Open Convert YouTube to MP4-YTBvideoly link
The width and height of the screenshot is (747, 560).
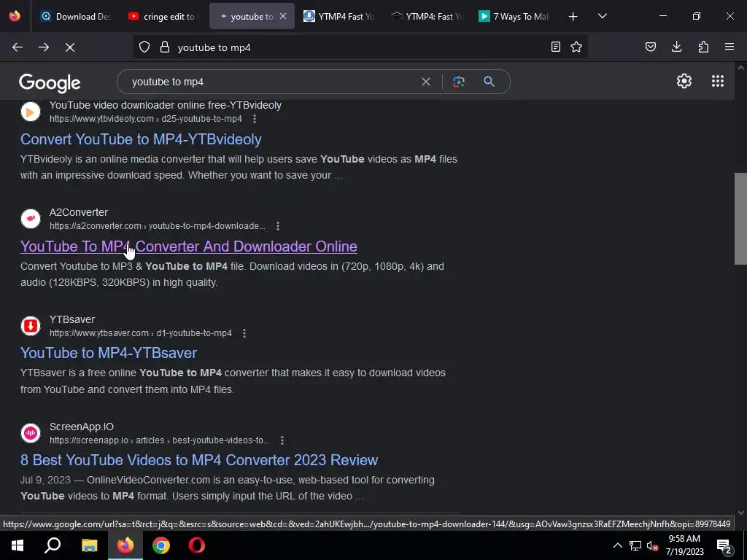click(x=141, y=139)
